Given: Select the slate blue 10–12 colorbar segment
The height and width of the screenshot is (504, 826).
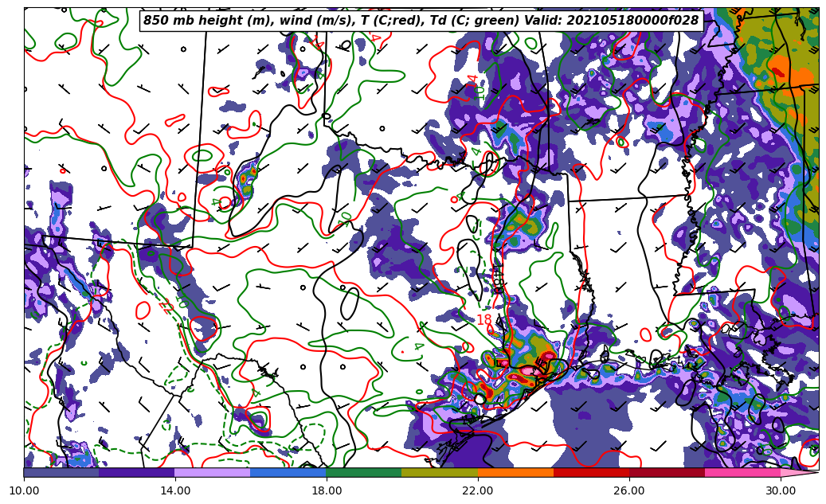Looking at the screenshot, I should pos(61,472).
